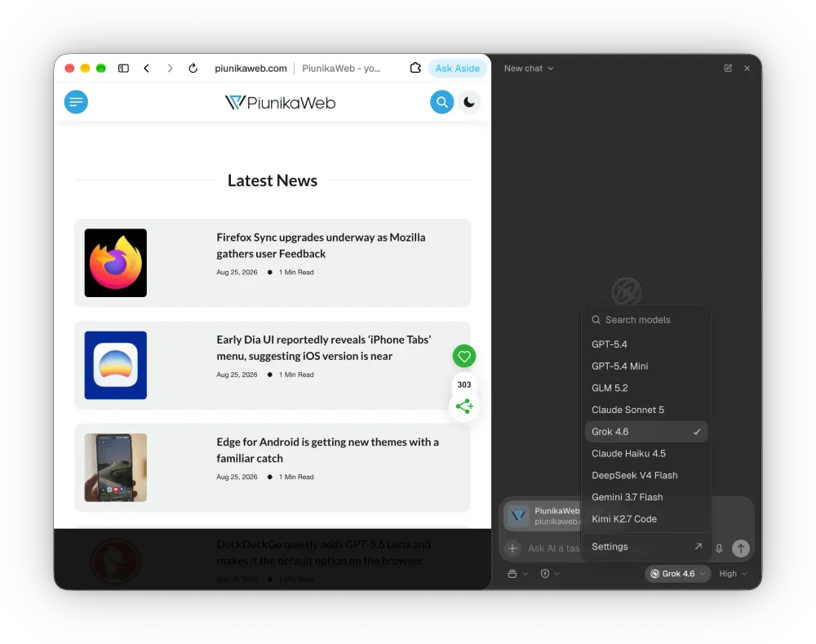
Task: Select GPT-5.4 Mini model
Action: pyautogui.click(x=645, y=366)
